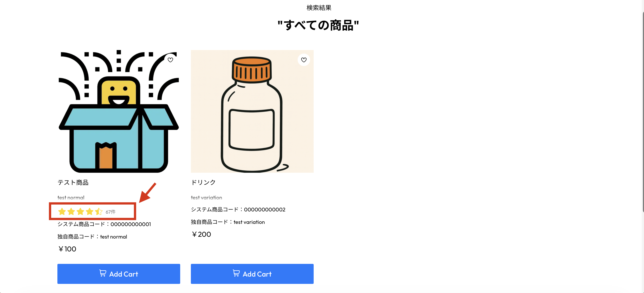644x293 pixels.
Task: Click cart icon in ドリンク Add Cart button
Action: [x=236, y=273]
